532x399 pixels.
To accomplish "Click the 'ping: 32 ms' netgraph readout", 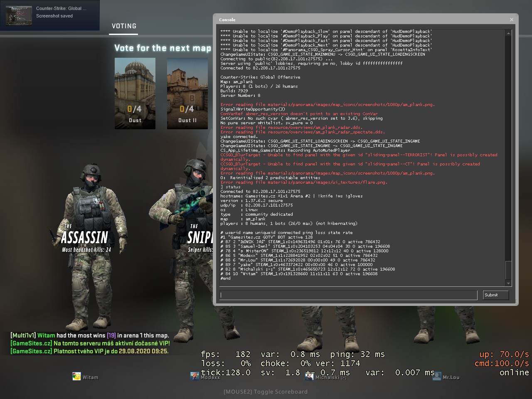I will 358,355.
